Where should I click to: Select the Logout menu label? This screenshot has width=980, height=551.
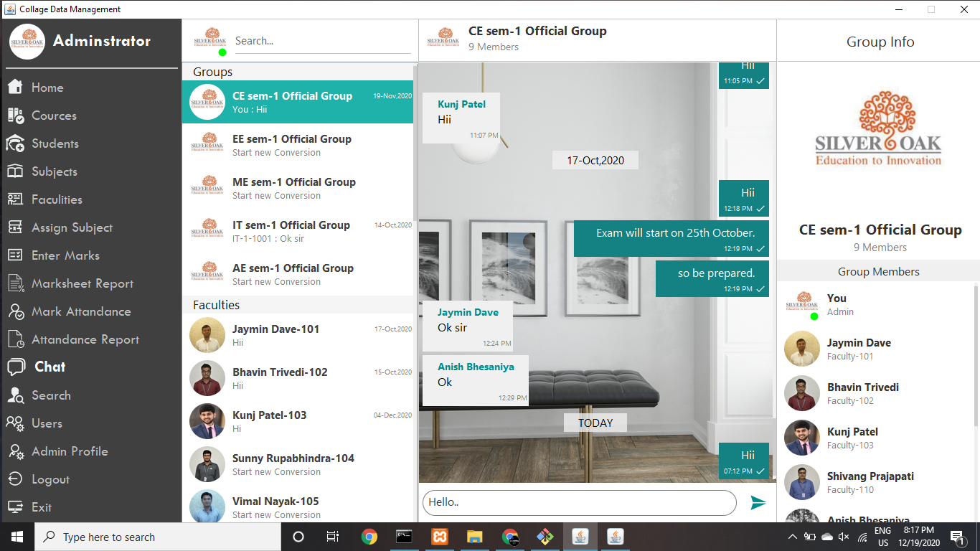50,479
